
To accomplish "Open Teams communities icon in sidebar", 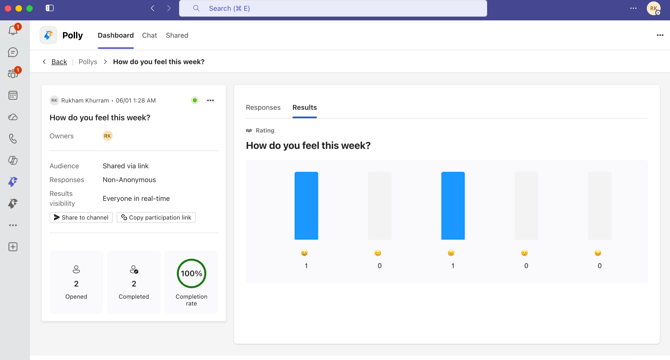I will [x=13, y=73].
